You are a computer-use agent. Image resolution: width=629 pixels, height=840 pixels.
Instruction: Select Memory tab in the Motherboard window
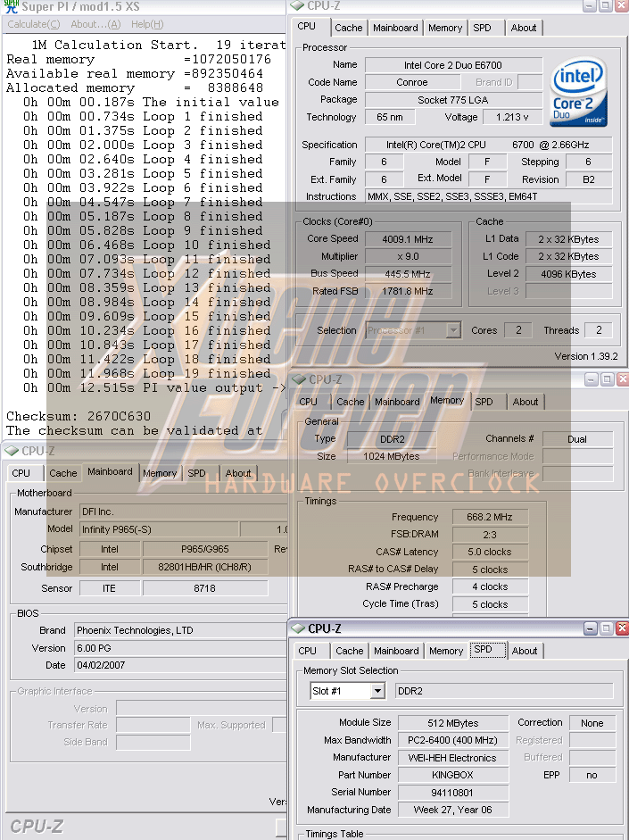[160, 473]
